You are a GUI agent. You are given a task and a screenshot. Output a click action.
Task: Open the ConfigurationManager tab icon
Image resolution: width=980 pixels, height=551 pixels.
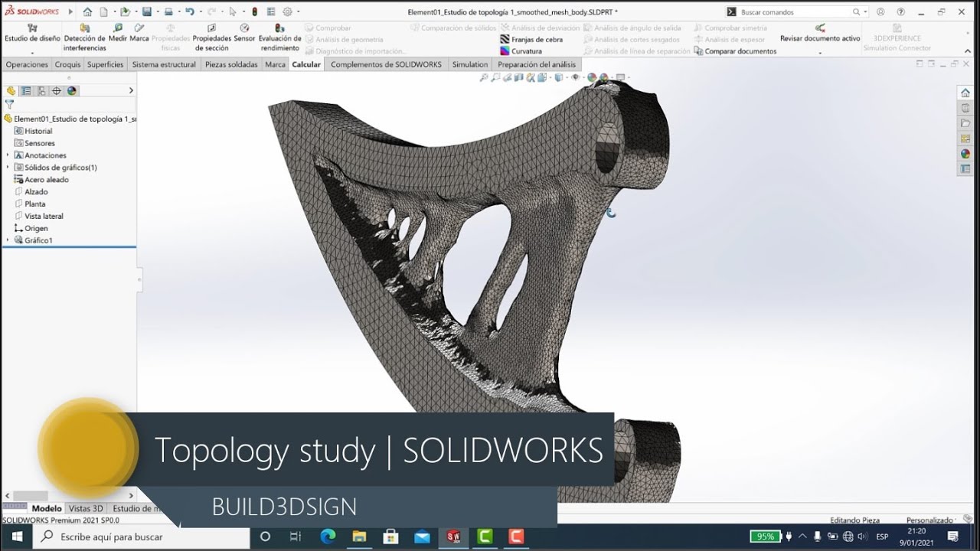(x=41, y=90)
